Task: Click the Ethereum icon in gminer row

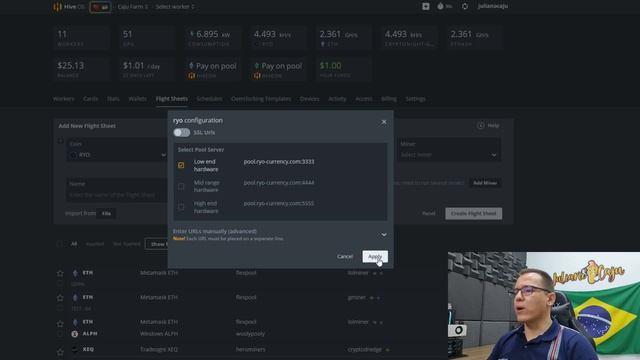Action: pyautogui.click(x=75, y=298)
